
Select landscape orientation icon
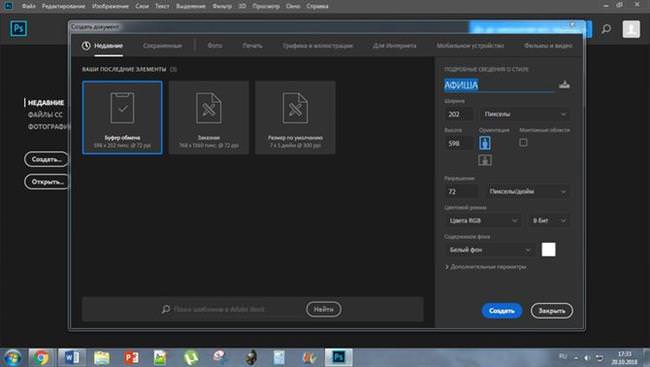point(485,160)
